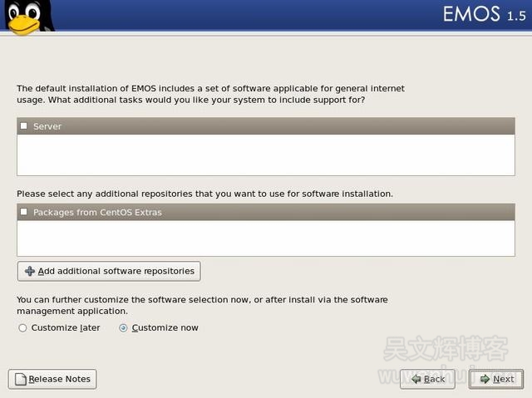Viewport: 532px width, 398px height.
Task: Click the default installation description text
Action: pyautogui.click(x=210, y=94)
